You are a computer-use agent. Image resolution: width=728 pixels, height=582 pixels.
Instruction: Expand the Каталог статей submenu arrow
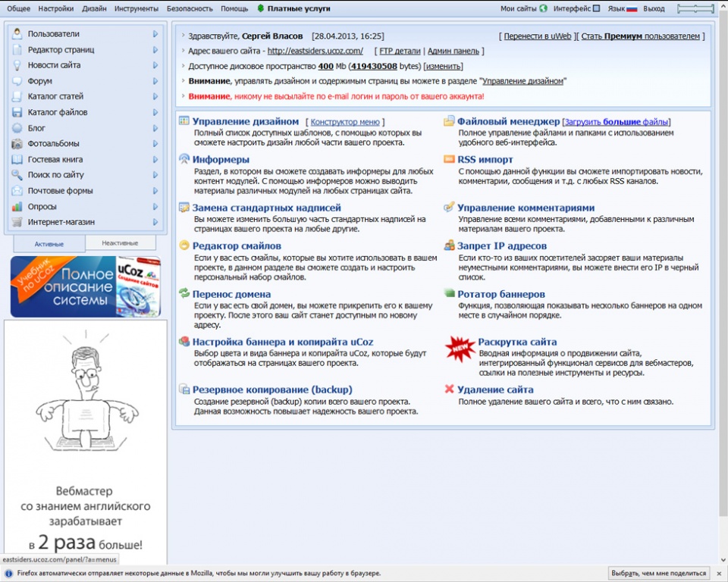tap(155, 96)
